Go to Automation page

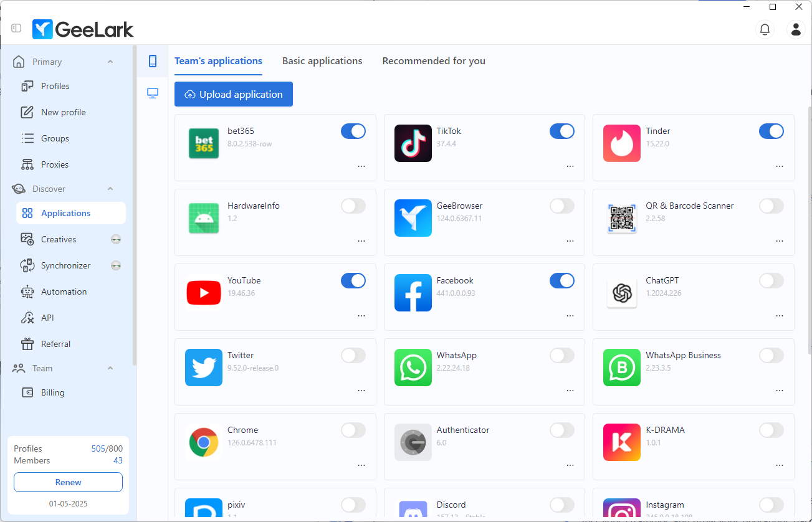coord(70,292)
